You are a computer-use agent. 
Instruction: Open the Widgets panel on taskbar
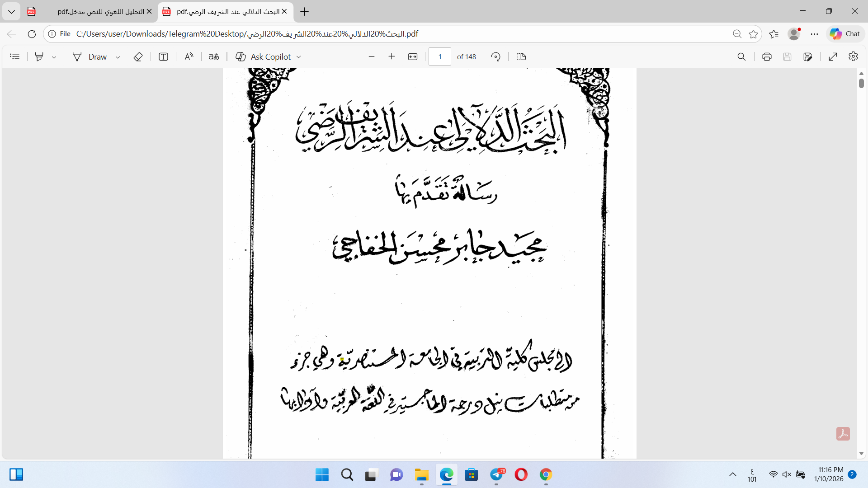pyautogui.click(x=16, y=474)
